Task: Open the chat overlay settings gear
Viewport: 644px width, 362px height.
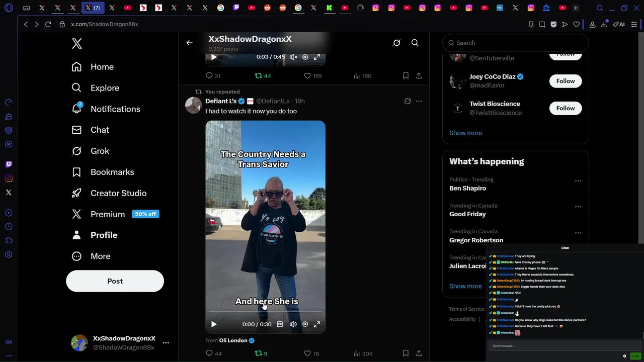Action: [624, 356]
